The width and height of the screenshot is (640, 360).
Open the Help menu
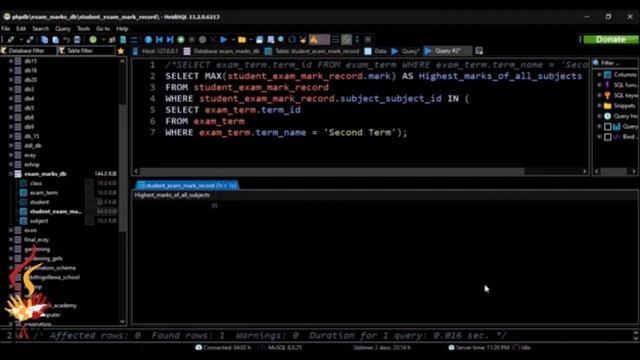[x=122, y=29]
